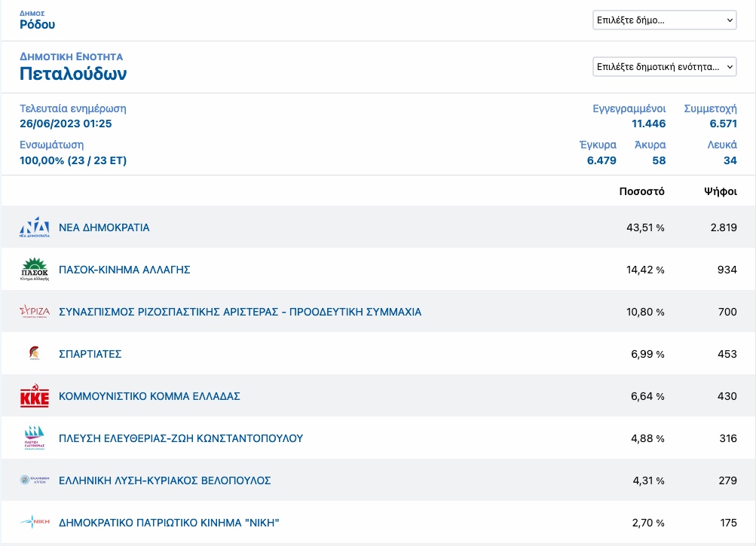Click the Συμμετοχή label
The height and width of the screenshot is (546, 756).
click(x=710, y=109)
